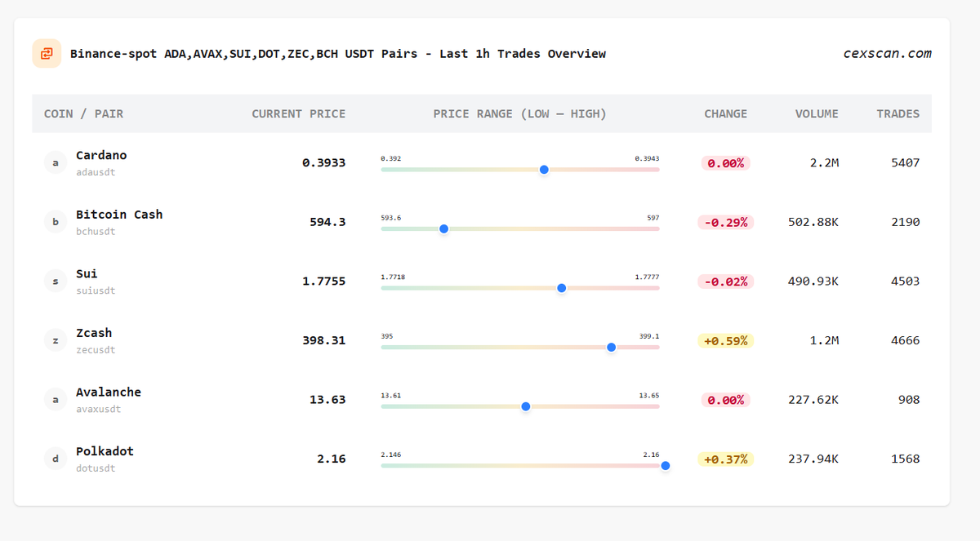Screen dimensions: 980x541
Task: Click the orange exchange icon in the header
Action: pos(47,53)
